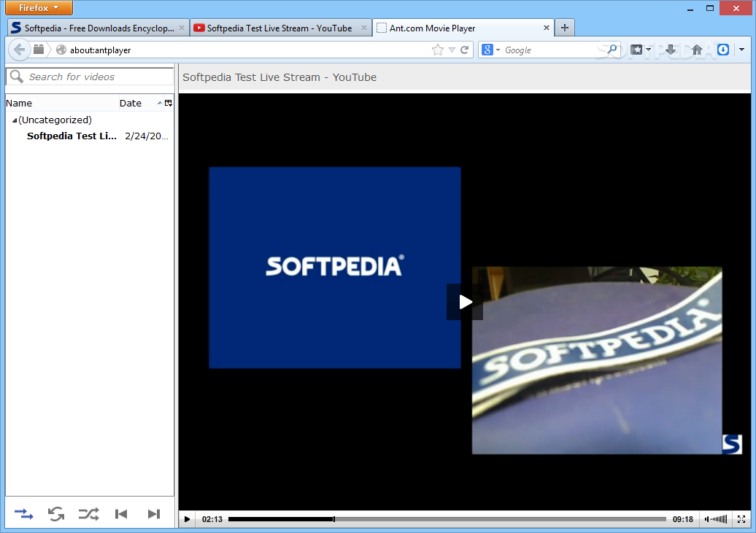Go back to previous page
Image resolution: width=756 pixels, height=533 pixels.
pos(19,50)
